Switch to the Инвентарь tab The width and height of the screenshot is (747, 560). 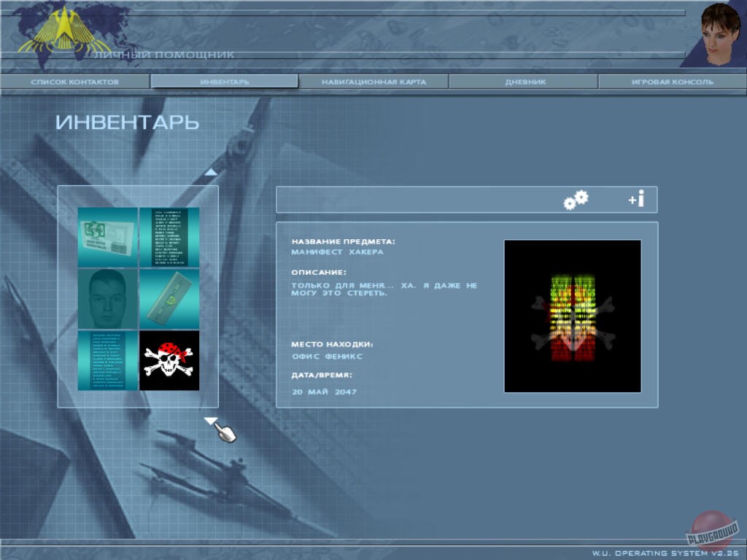(x=225, y=82)
